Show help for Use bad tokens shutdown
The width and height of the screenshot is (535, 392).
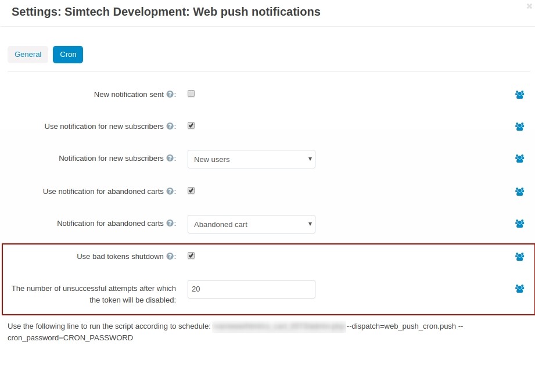click(170, 256)
